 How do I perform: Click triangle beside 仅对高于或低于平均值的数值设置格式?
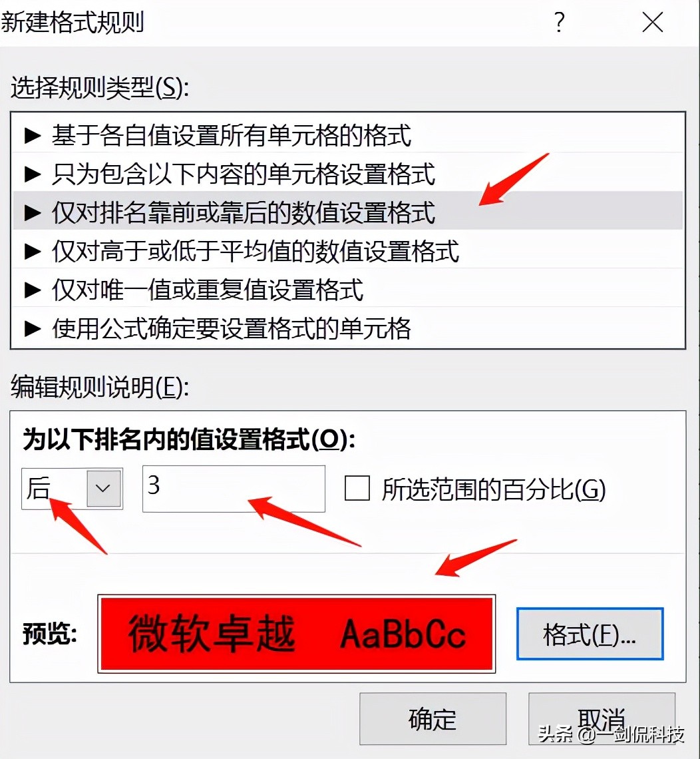[33, 251]
